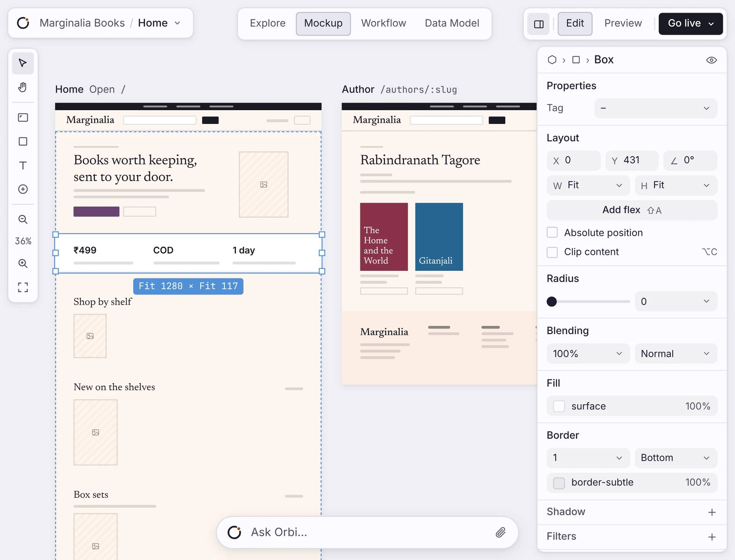The height and width of the screenshot is (560, 735).
Task: Open the add element plus-circle tool
Action: click(23, 189)
